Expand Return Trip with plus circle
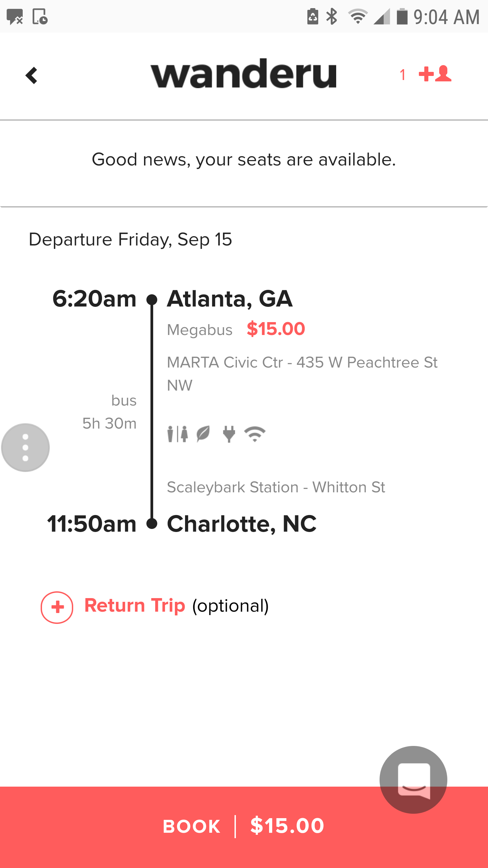Viewport: 488px width, 868px height. click(57, 607)
